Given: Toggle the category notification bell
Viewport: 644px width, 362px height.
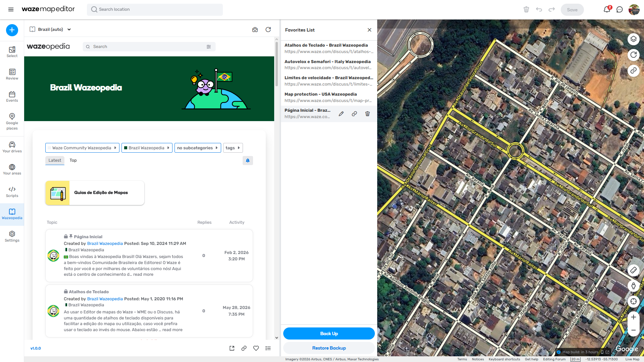Looking at the screenshot, I should pos(248,160).
